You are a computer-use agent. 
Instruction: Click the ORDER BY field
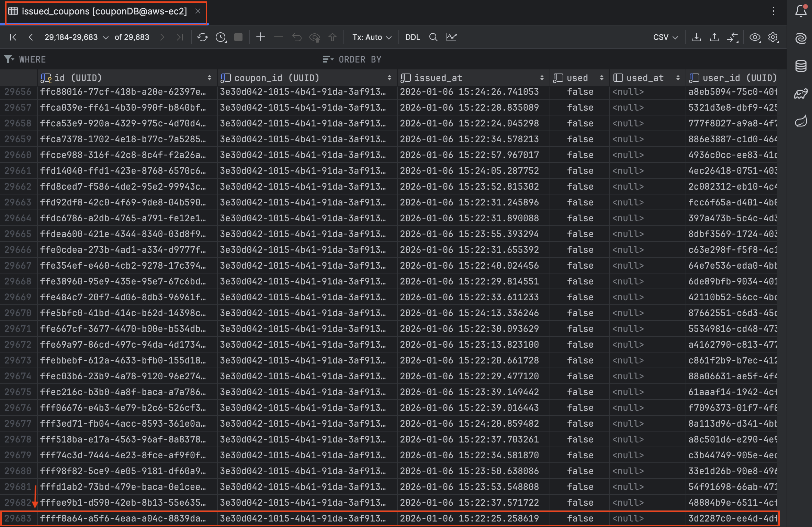360,59
